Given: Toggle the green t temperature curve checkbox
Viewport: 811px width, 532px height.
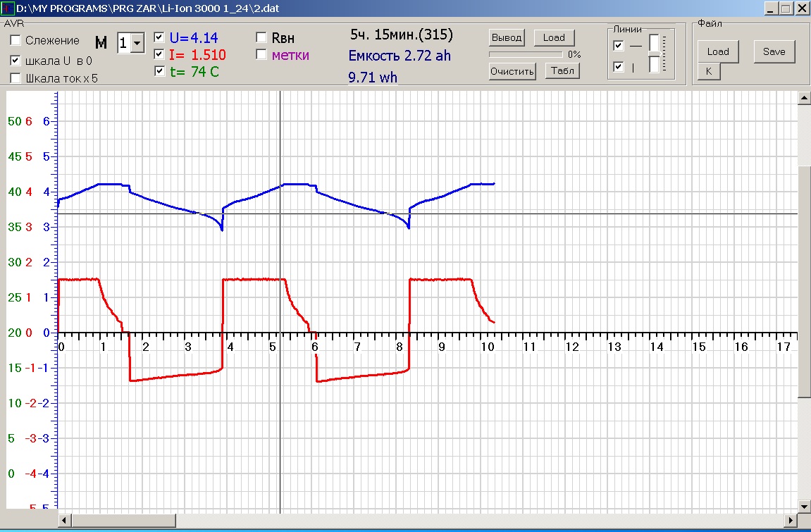Looking at the screenshot, I should click(x=159, y=70).
